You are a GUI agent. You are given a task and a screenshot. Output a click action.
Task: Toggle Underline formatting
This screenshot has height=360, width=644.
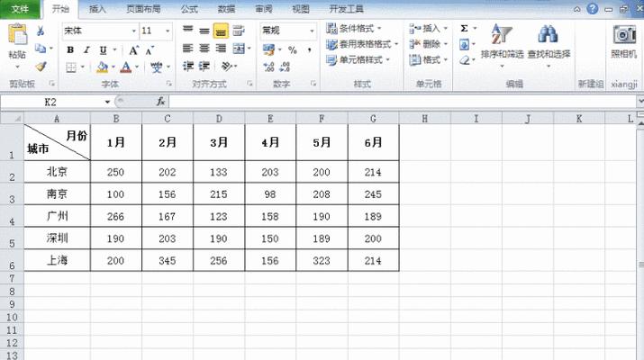coord(103,49)
